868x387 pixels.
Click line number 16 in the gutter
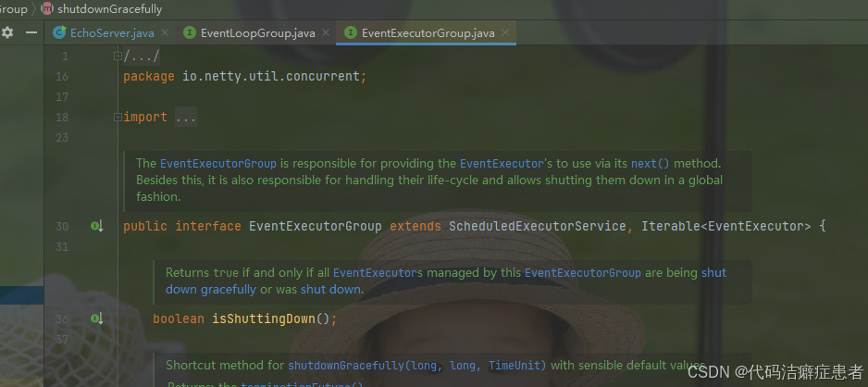62,77
